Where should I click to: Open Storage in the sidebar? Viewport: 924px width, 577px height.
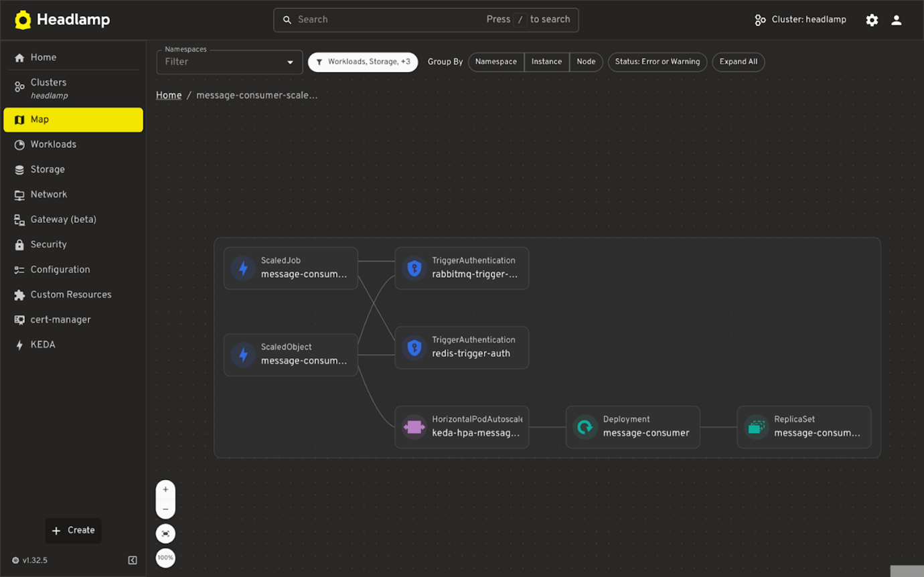[x=74, y=170]
